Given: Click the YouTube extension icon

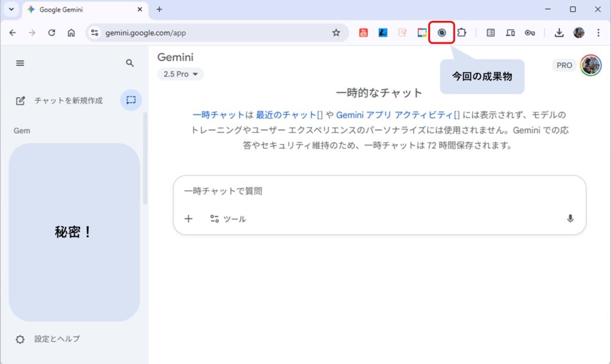Looking at the screenshot, I should (x=363, y=33).
